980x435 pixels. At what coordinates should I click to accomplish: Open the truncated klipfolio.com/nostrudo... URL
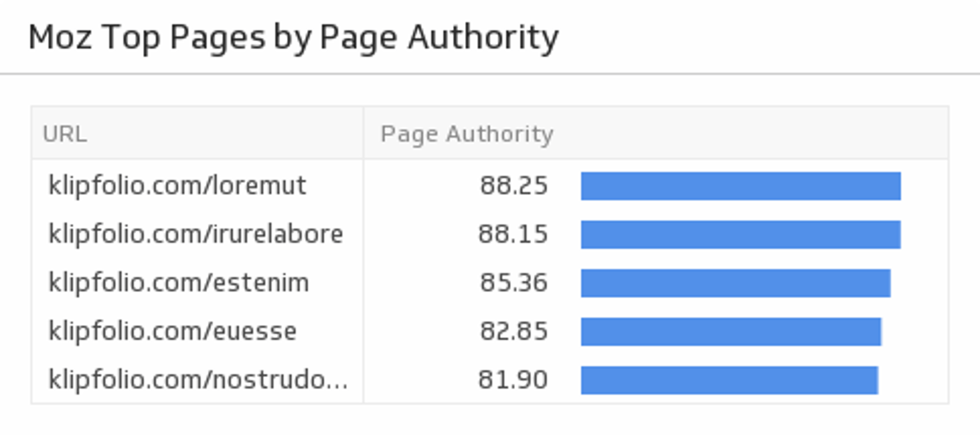point(198,379)
